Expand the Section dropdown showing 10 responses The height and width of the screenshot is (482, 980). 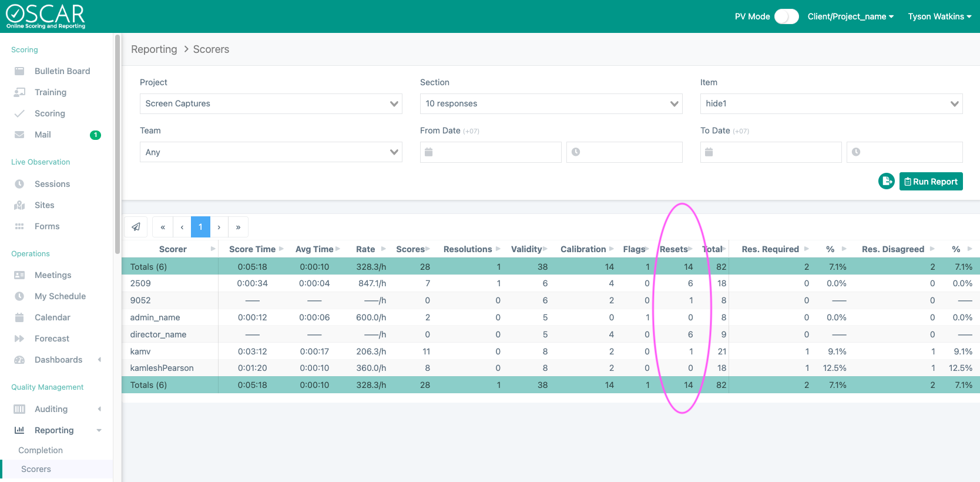tap(551, 104)
